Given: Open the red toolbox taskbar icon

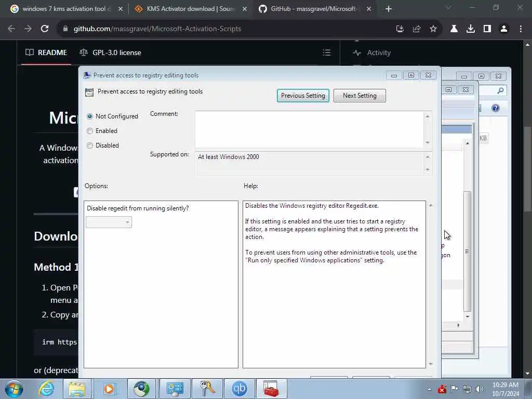Looking at the screenshot, I should tap(271, 389).
